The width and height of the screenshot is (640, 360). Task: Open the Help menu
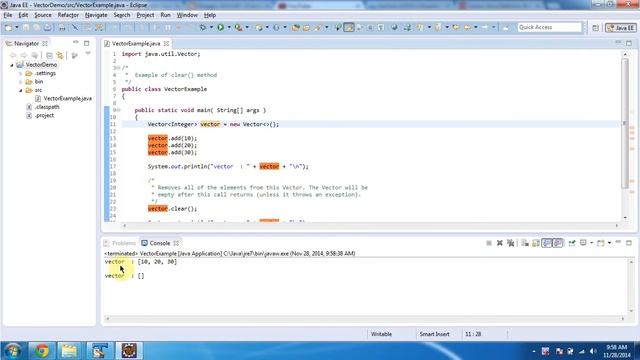click(x=210, y=15)
